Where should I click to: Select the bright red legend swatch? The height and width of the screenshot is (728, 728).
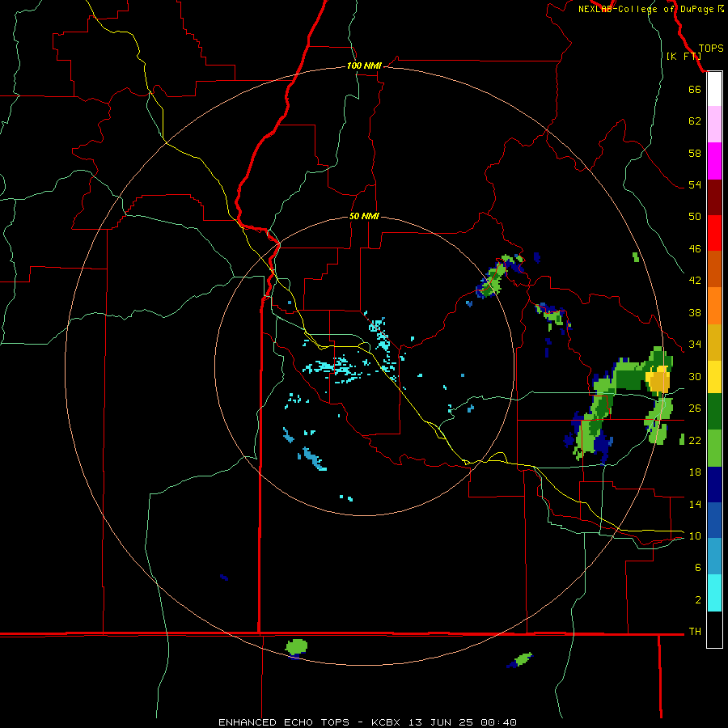click(x=714, y=233)
